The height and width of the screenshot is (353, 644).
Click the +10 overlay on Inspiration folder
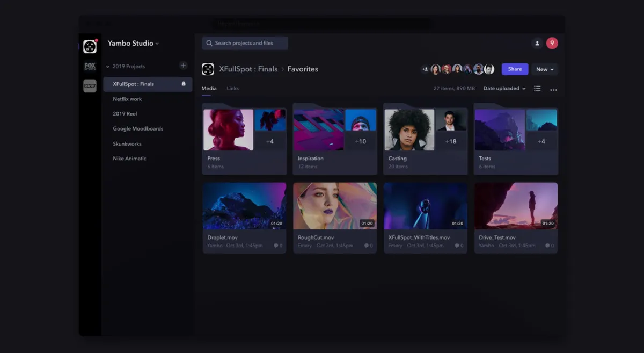pyautogui.click(x=361, y=141)
